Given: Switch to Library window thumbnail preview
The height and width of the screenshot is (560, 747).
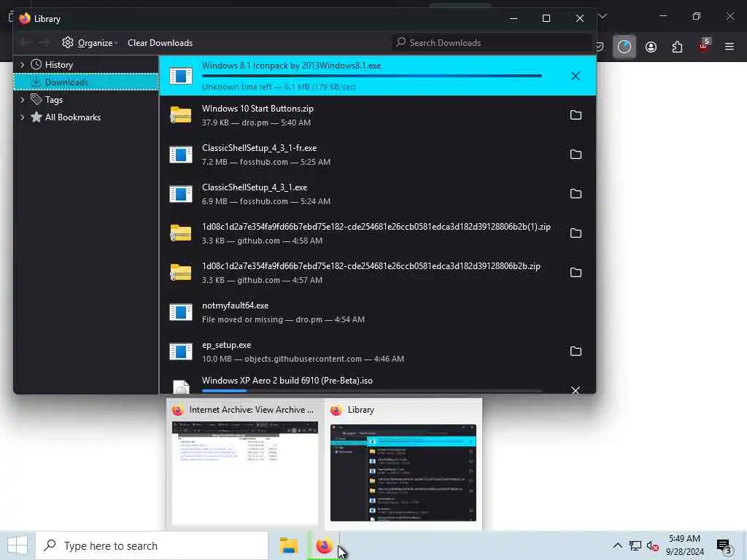Looking at the screenshot, I should (x=403, y=464).
